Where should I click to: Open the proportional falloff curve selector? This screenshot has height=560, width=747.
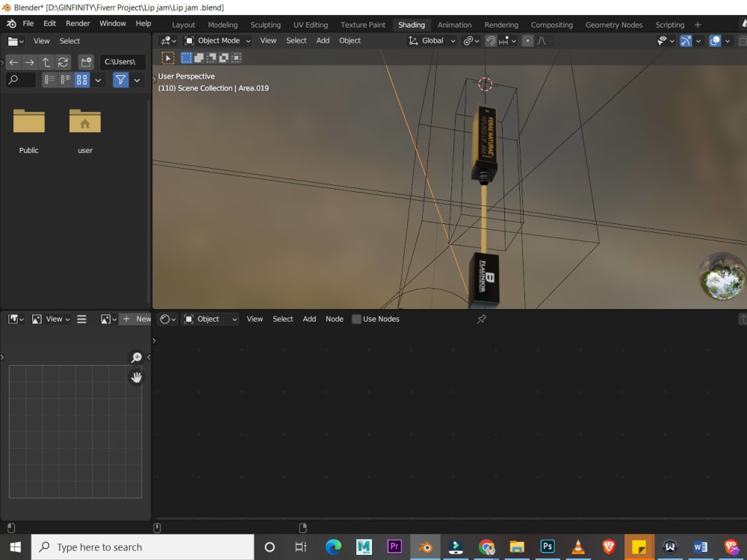[x=545, y=41]
